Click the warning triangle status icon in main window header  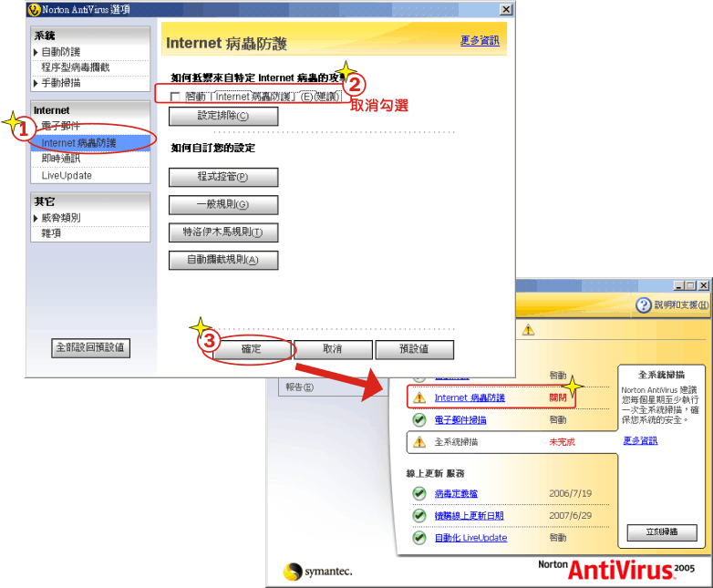(529, 330)
